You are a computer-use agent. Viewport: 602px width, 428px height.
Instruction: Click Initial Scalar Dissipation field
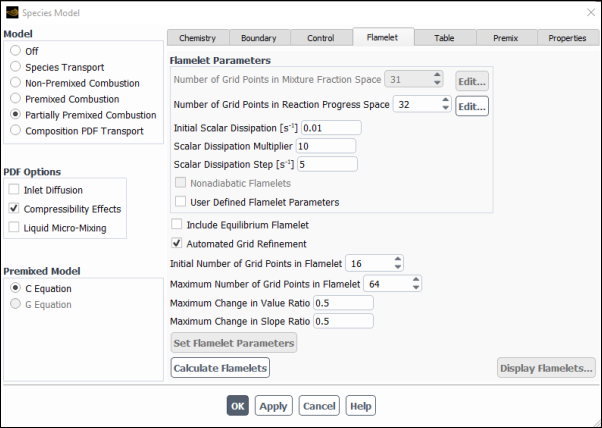tap(331, 128)
